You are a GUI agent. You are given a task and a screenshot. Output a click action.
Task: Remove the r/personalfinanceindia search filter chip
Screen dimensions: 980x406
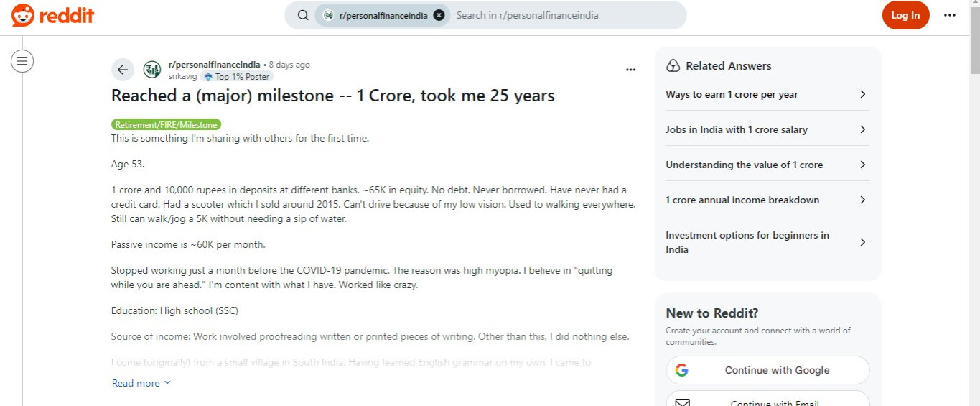tap(439, 15)
